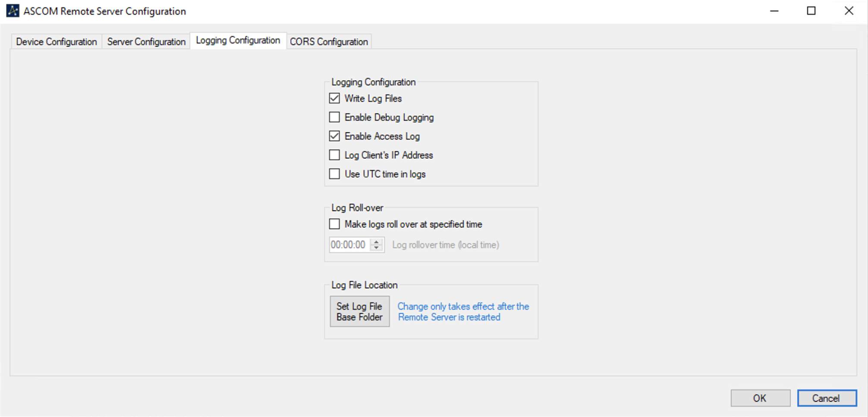Check Log Client's IP Address option

334,155
